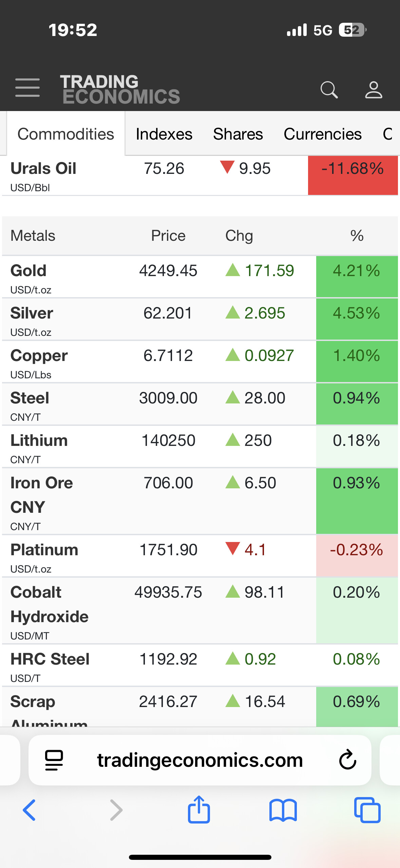Screen dimensions: 400x868
Task: Select the Commodities tab
Action: click(66, 134)
